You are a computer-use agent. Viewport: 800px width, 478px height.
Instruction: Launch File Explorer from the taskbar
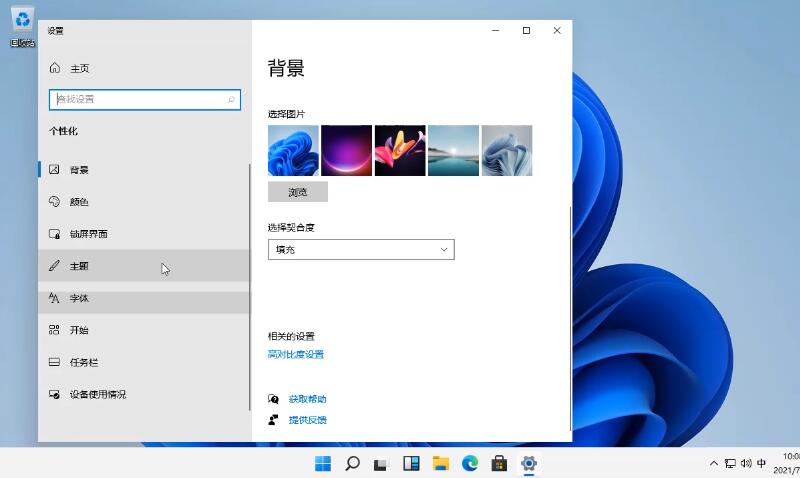pos(440,463)
